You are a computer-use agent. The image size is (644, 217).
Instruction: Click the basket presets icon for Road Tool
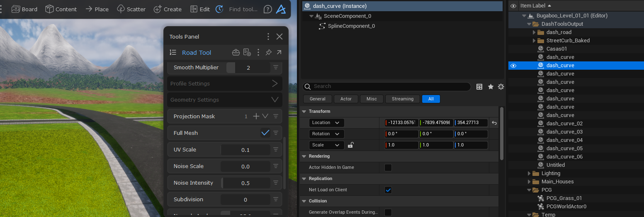click(236, 52)
